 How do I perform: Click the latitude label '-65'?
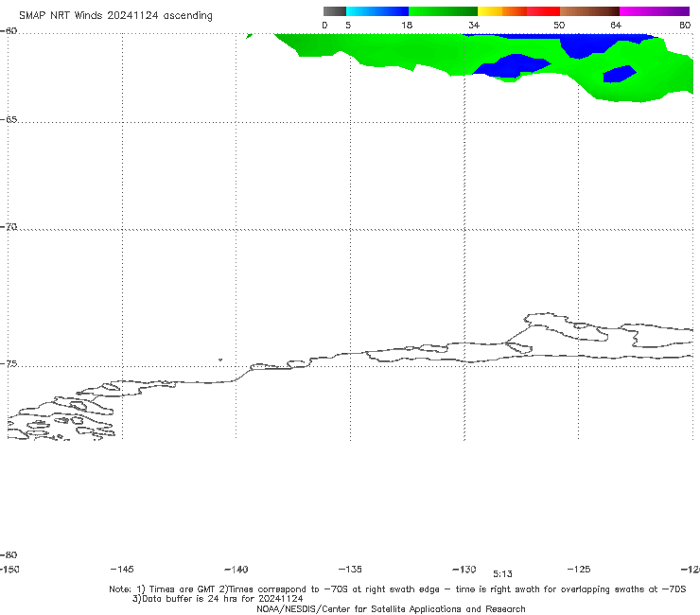pos(9,120)
